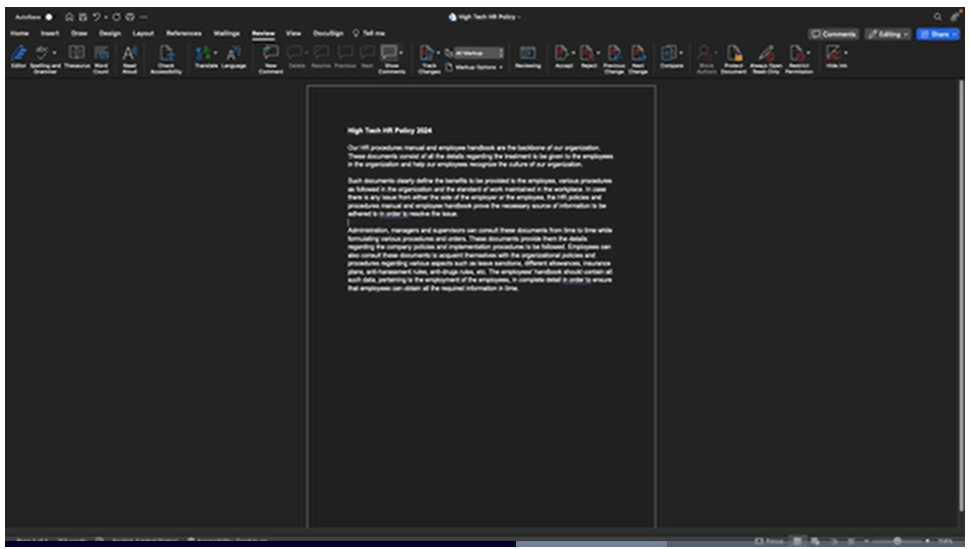Switch to the Home tab
The image size is (970, 549).
pyautogui.click(x=19, y=33)
